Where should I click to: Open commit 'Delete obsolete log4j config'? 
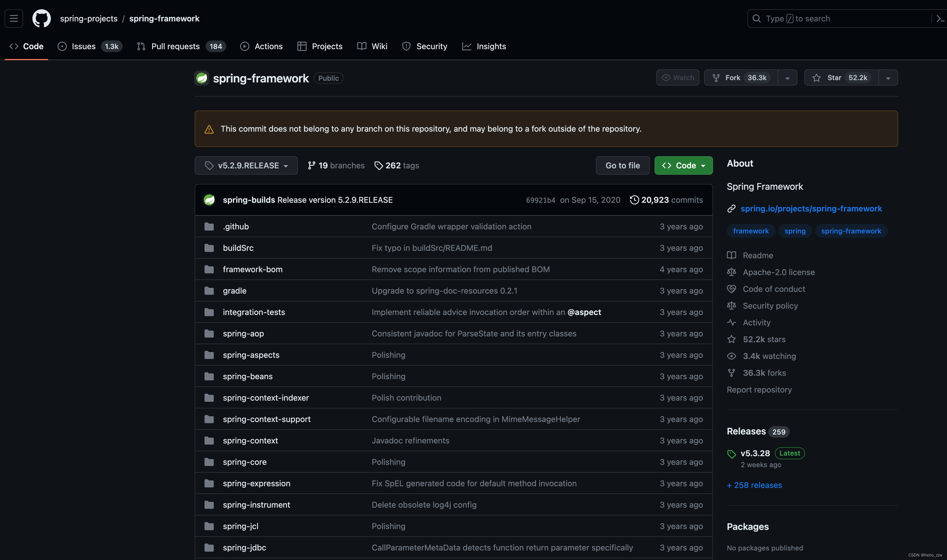point(424,505)
